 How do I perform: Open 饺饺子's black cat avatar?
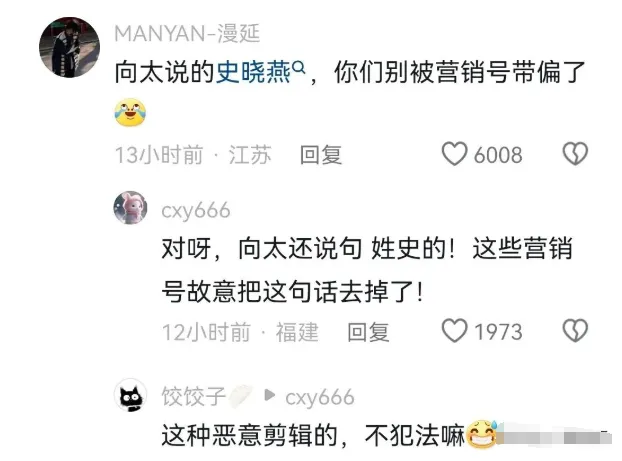131,395
